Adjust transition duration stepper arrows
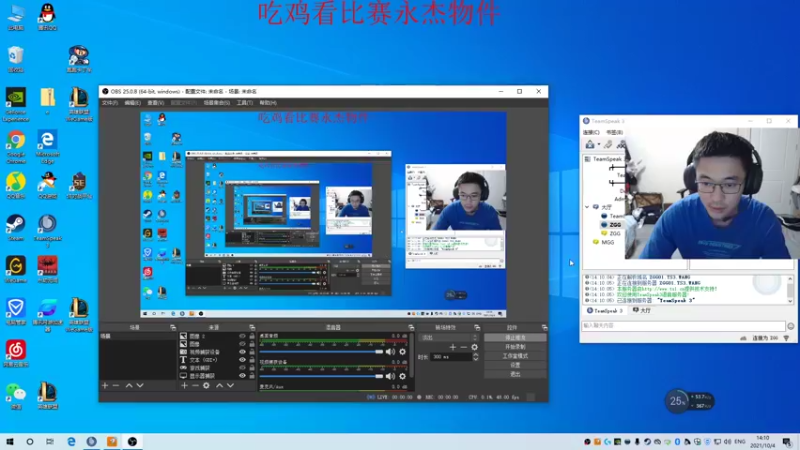 coord(476,357)
